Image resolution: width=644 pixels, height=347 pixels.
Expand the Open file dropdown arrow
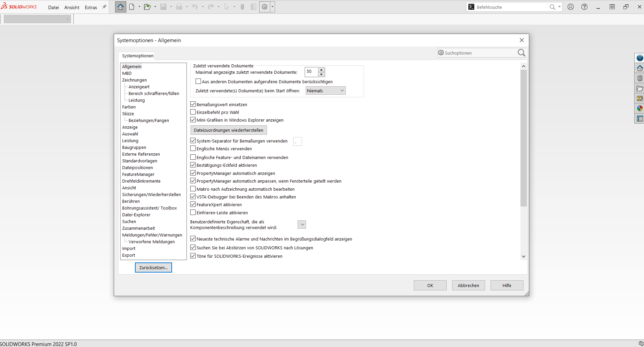pos(155,7)
